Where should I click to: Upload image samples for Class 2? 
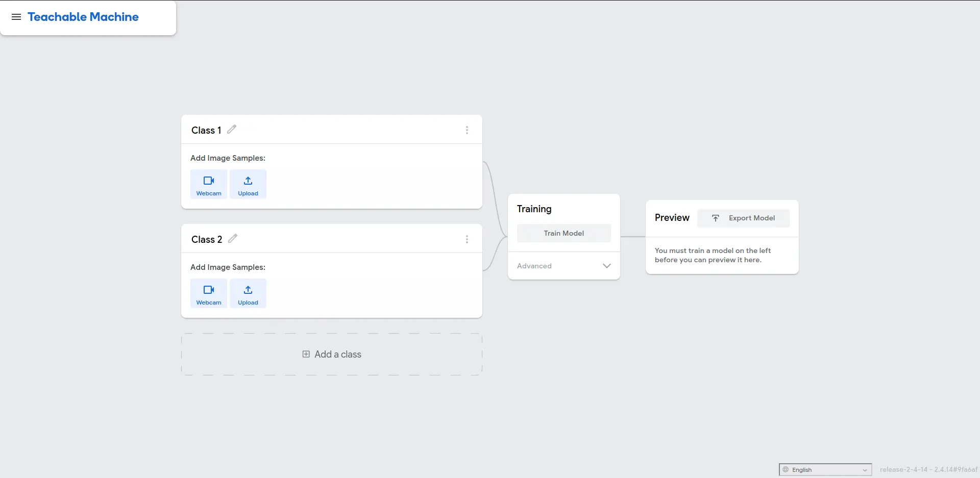(248, 293)
